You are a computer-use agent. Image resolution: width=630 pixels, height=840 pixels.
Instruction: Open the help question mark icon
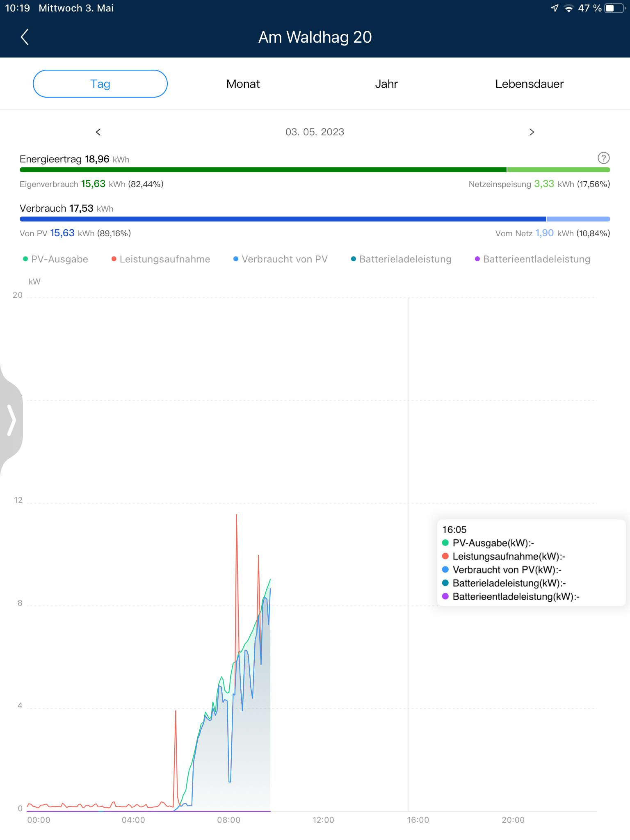603,158
